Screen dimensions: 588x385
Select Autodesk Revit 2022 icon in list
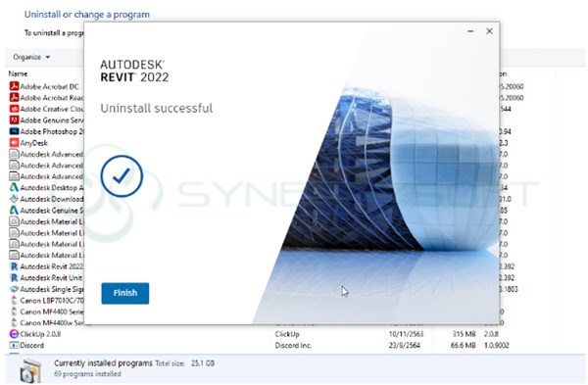coord(14,266)
